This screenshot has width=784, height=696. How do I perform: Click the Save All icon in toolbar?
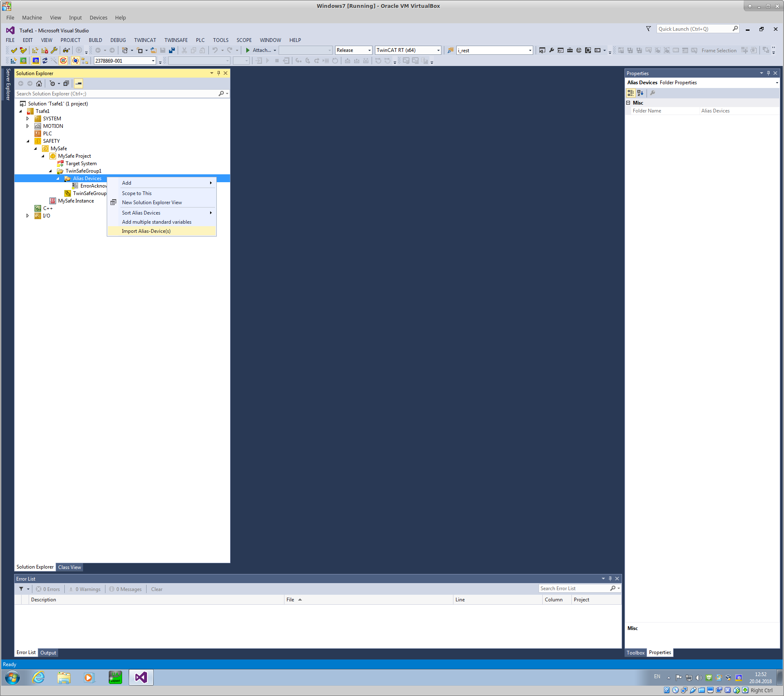coord(172,50)
